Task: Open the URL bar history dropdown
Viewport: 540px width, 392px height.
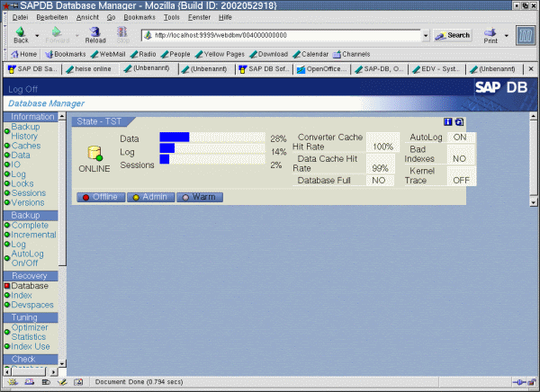Action: point(426,35)
